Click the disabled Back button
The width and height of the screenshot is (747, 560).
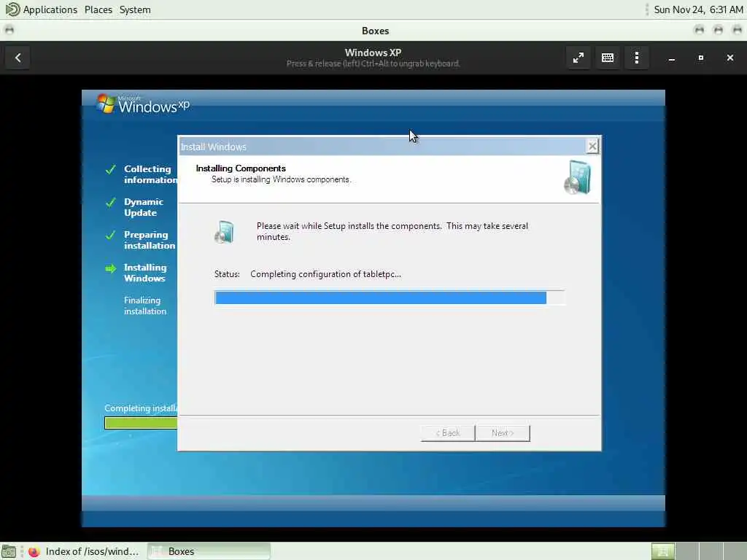[448, 433]
